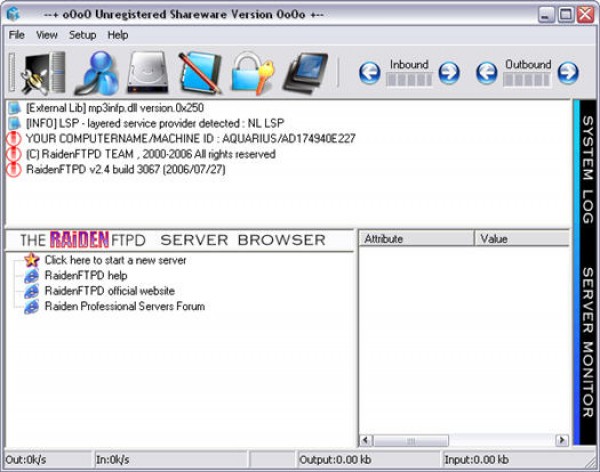Screen dimensions: 600x472
Task: Open the View menu
Action: (x=47, y=35)
